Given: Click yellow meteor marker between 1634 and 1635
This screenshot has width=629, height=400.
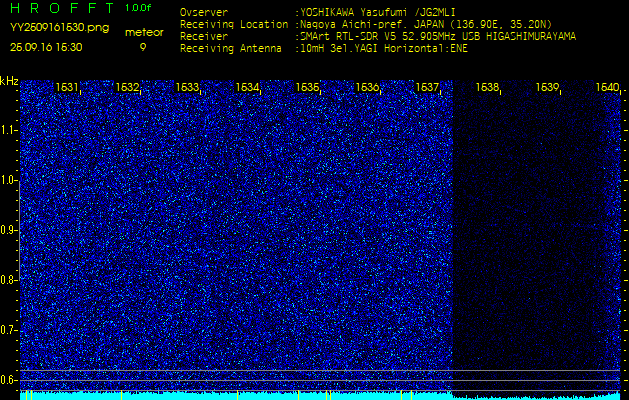Looking at the screenshot, I should pos(298,394).
